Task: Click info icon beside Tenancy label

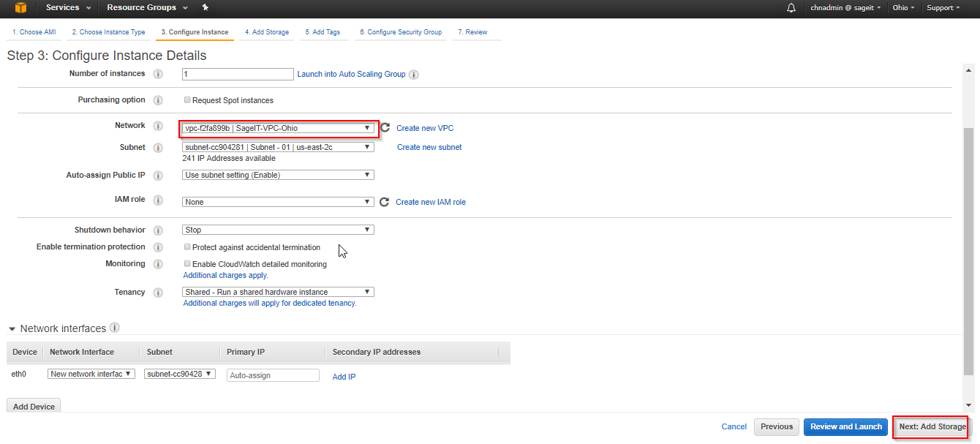Action: coord(159,293)
